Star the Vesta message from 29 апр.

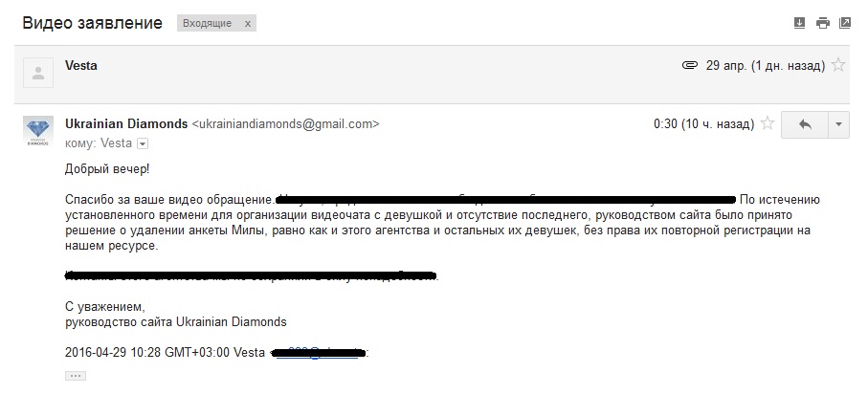pyautogui.click(x=838, y=66)
